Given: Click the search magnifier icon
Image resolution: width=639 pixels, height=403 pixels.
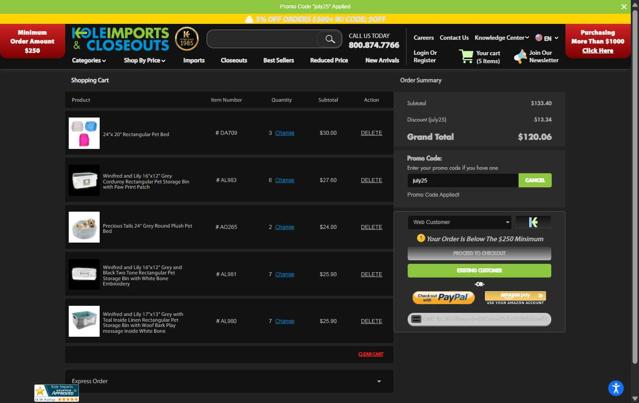Looking at the screenshot, I should coord(330,39).
